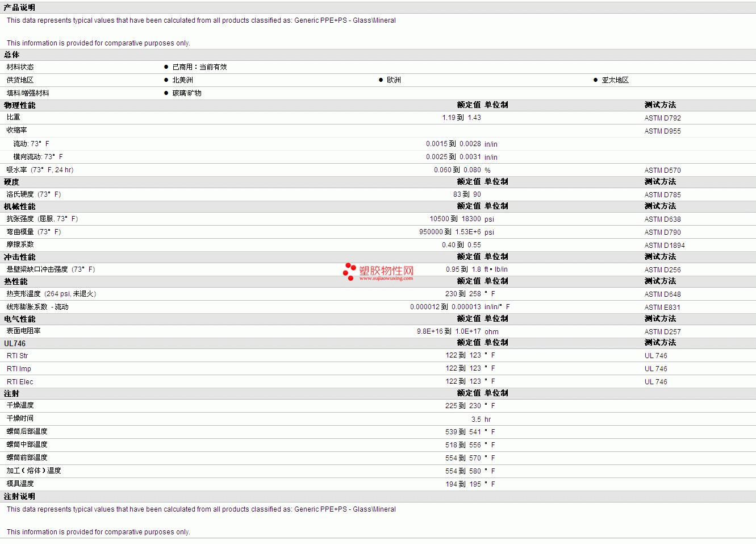
Task: Click the 螺筒后部温度 row label
Action: pyautogui.click(x=27, y=431)
